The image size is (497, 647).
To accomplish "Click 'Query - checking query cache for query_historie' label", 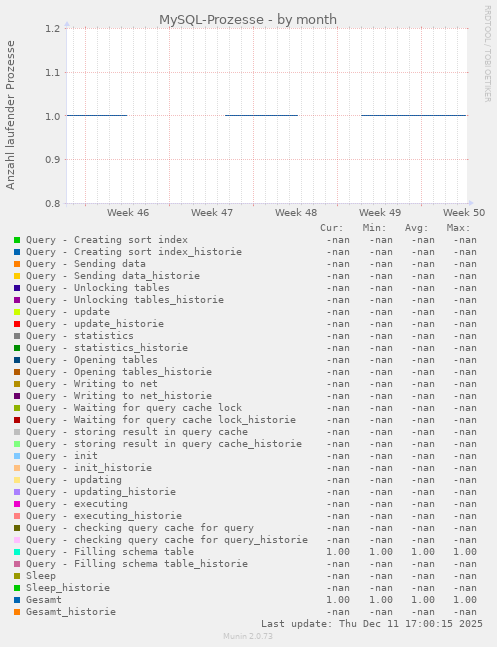I will pyautogui.click(x=167, y=540).
